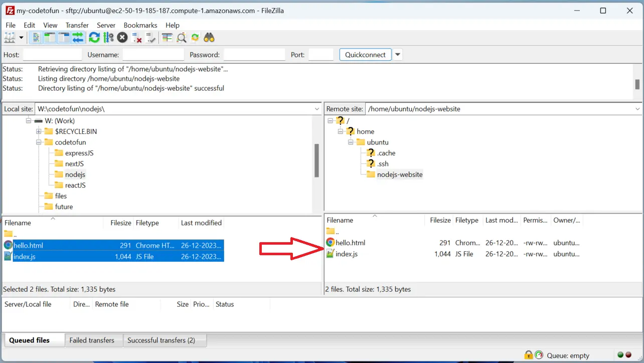Screen dimensions: 644x363
Task: Select the files folder in local tree
Action: [61, 196]
